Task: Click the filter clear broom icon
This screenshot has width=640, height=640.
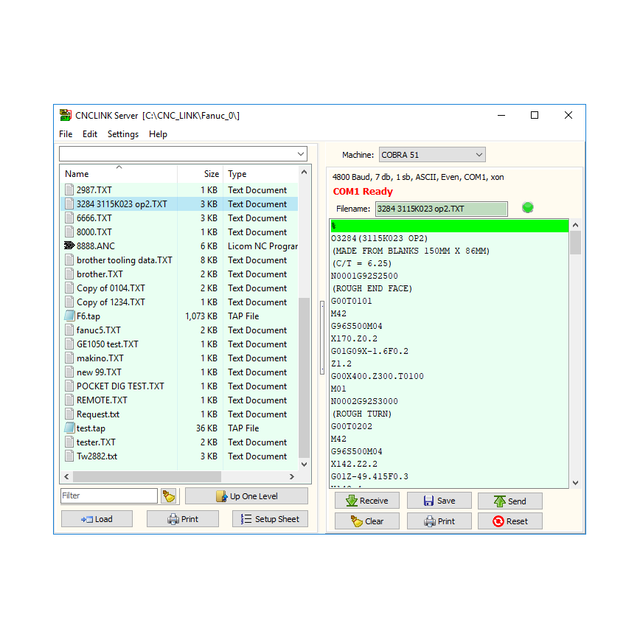Action: (x=169, y=496)
